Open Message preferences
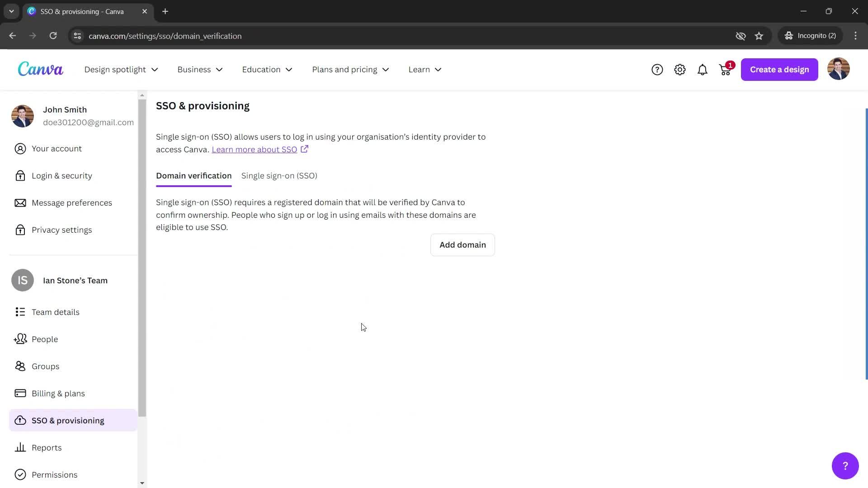Screen dimensions: 868x488 click(x=72, y=203)
